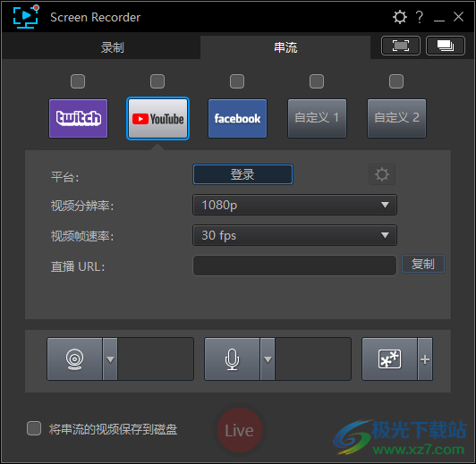Select the YouTube streaming platform
This screenshot has height=464, width=476.
click(157, 118)
